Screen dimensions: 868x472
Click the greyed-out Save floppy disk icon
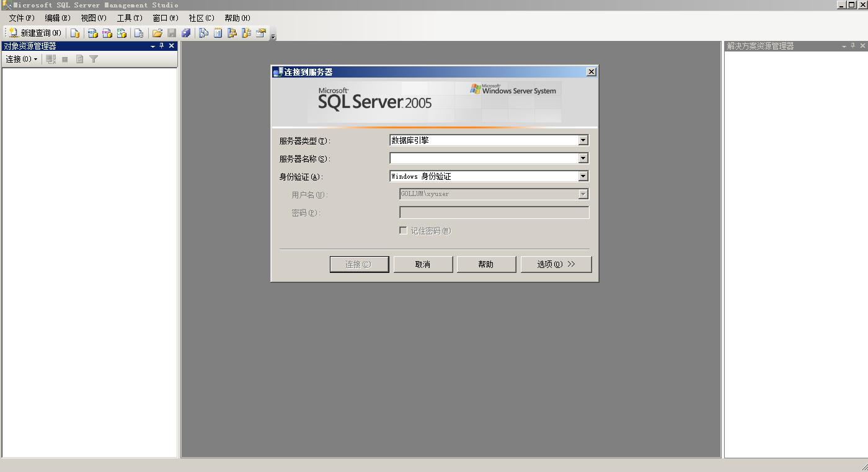point(172,33)
